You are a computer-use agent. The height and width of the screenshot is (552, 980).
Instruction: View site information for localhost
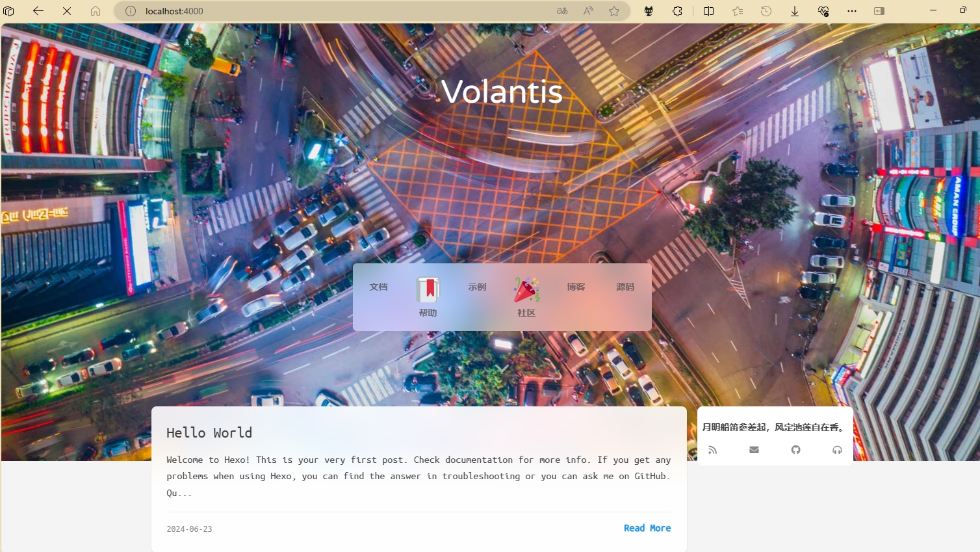131,11
